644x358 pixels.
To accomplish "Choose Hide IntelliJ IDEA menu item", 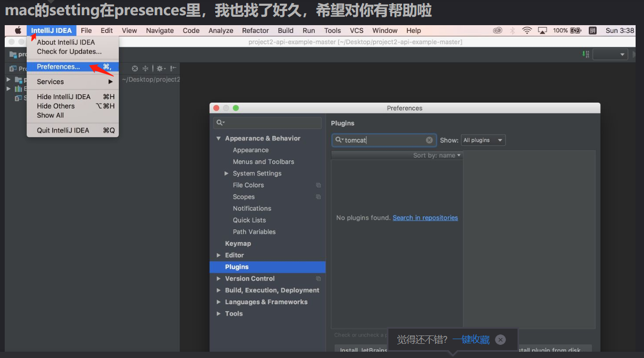I will [73, 96].
